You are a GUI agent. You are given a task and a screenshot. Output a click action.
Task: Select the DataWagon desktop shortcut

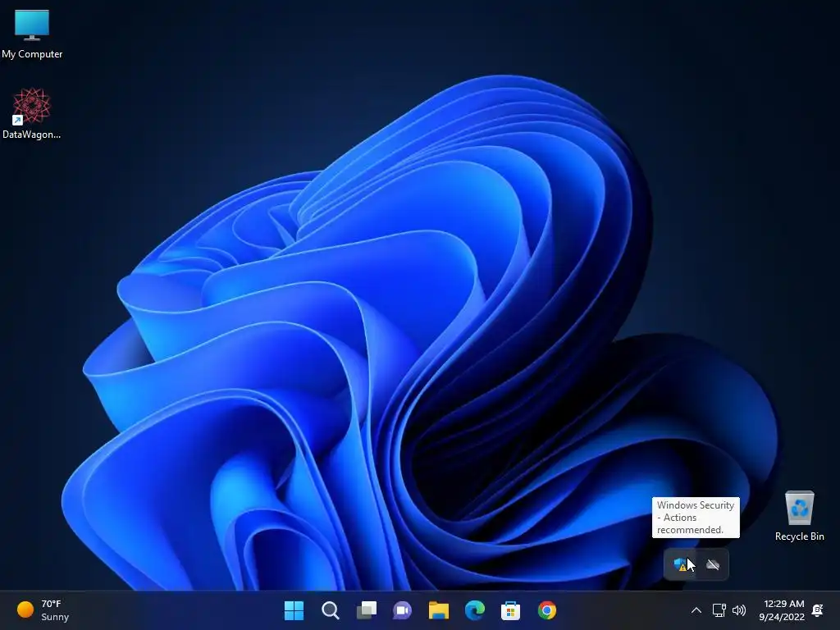[32, 113]
